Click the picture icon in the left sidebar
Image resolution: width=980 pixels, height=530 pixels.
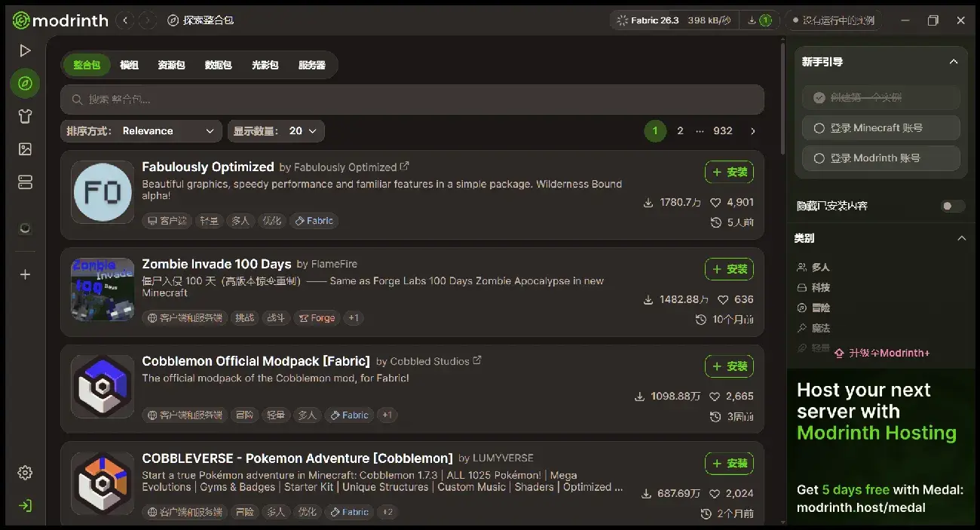[x=25, y=149]
